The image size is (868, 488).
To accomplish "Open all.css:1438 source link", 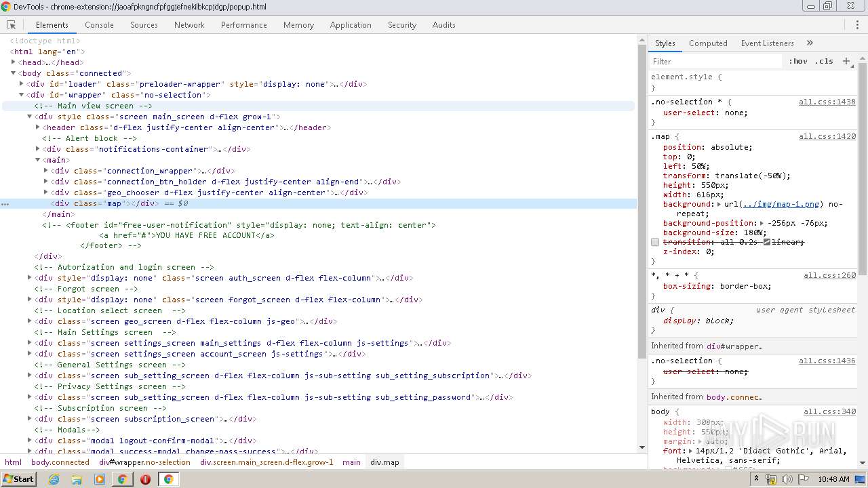I will click(827, 102).
